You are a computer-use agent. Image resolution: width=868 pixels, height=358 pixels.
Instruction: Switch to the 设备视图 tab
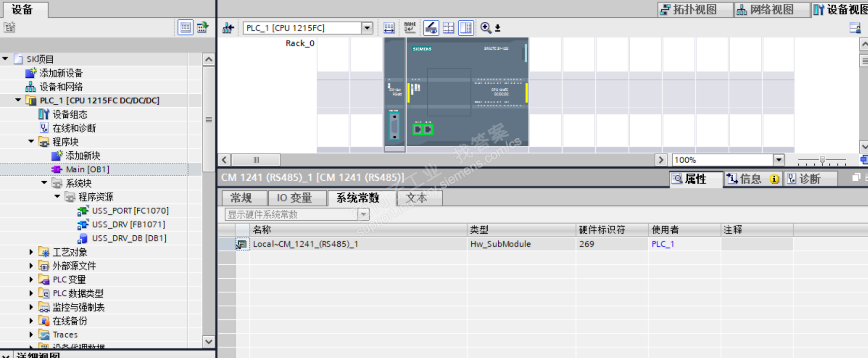(x=840, y=10)
